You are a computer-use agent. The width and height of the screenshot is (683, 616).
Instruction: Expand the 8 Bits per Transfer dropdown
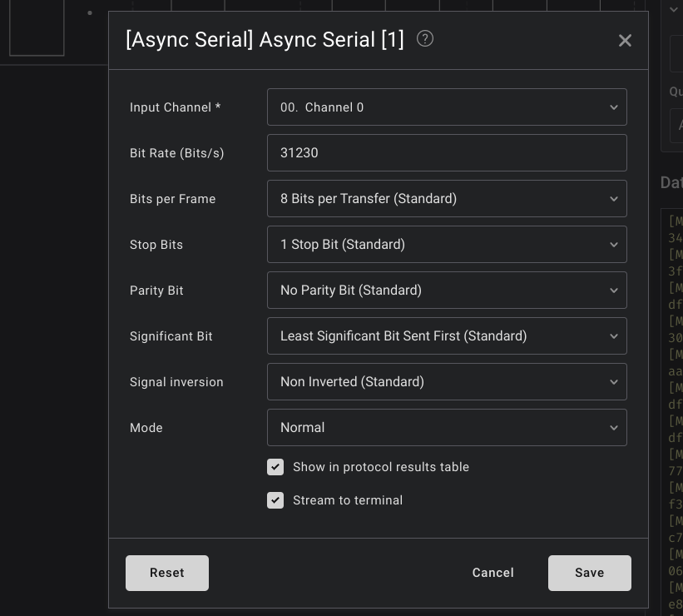pyautogui.click(x=447, y=199)
